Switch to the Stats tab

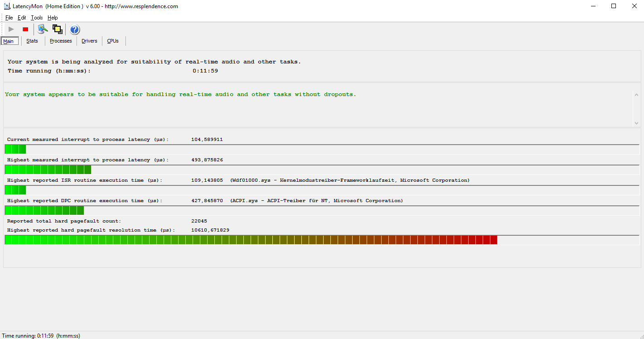click(32, 41)
